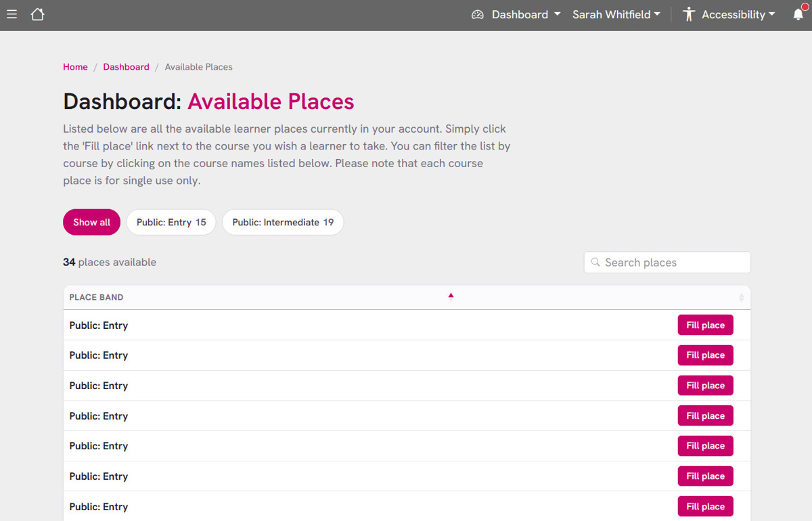Focus the Search places field

(x=667, y=263)
